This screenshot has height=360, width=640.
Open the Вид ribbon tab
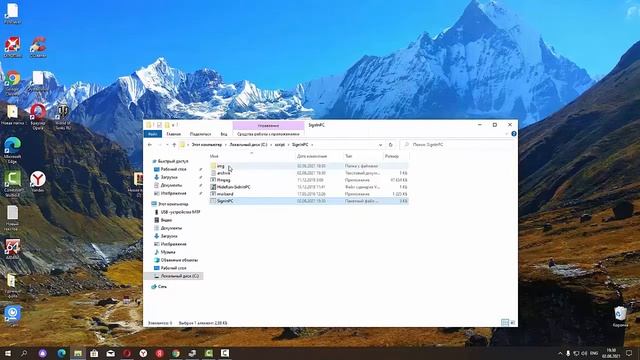click(x=224, y=134)
